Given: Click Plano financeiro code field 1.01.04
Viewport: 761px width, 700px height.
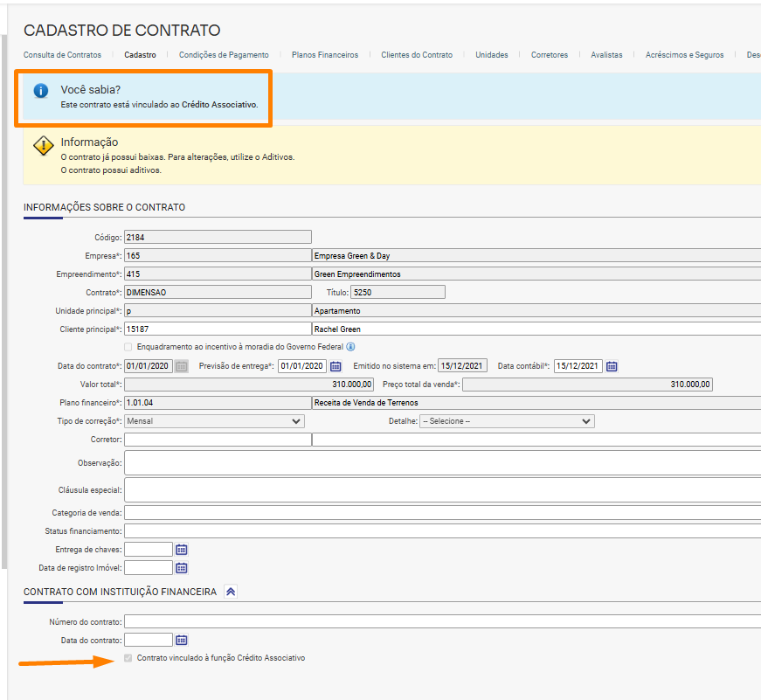Looking at the screenshot, I should (x=218, y=402).
